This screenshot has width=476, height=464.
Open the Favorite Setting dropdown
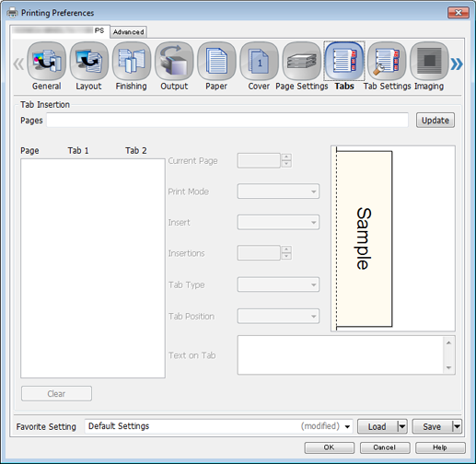pyautogui.click(x=218, y=426)
